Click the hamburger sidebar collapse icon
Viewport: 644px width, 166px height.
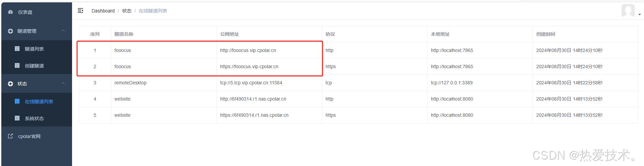tap(80, 10)
